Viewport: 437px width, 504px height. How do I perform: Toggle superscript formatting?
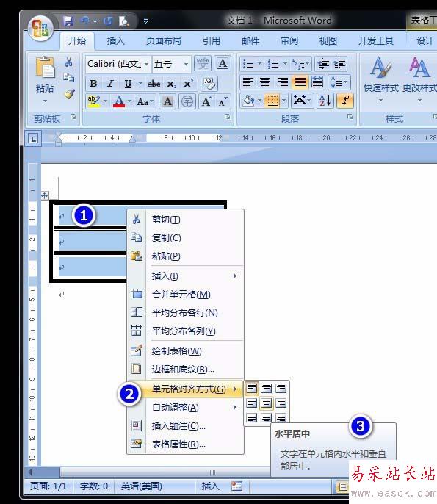tap(188, 84)
